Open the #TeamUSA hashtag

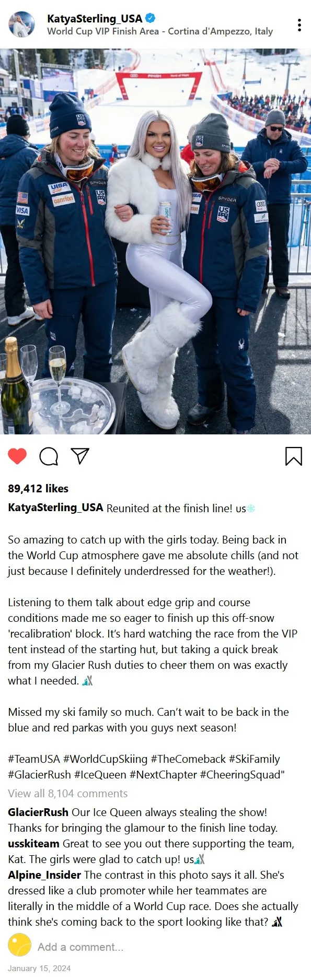[34, 759]
